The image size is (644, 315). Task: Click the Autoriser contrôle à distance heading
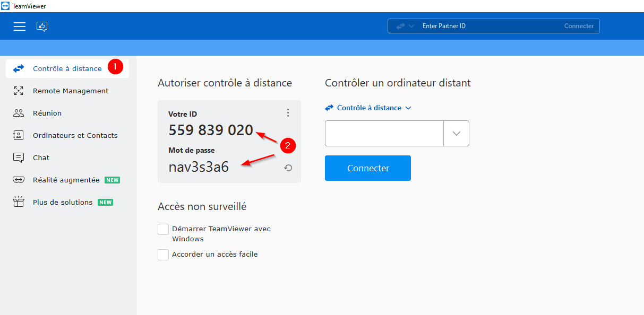pos(225,83)
